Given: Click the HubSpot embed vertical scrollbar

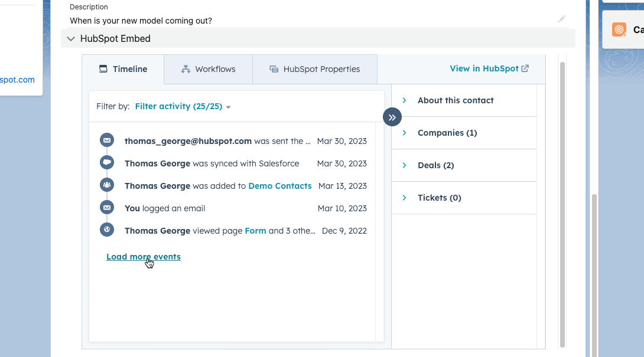Looking at the screenshot, I should [x=562, y=204].
